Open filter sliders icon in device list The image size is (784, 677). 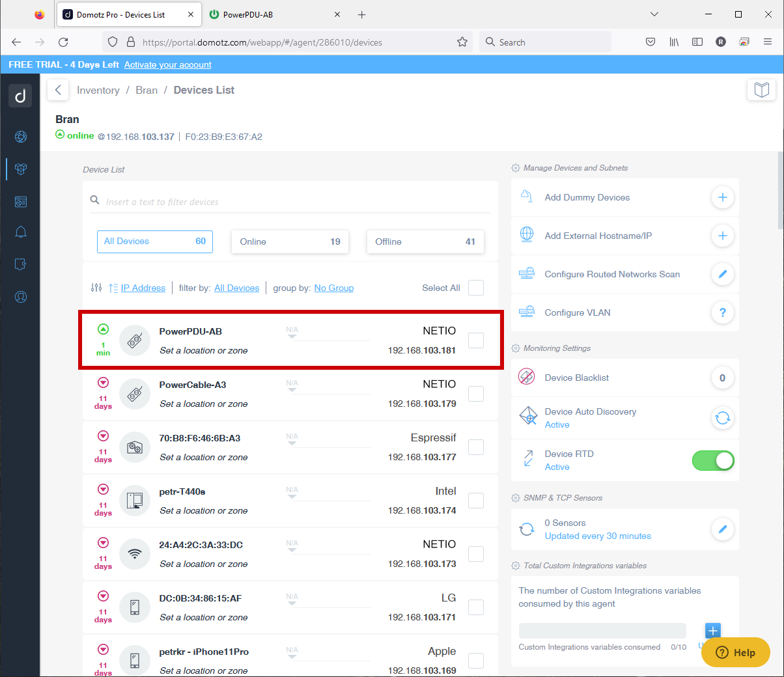[x=96, y=288]
